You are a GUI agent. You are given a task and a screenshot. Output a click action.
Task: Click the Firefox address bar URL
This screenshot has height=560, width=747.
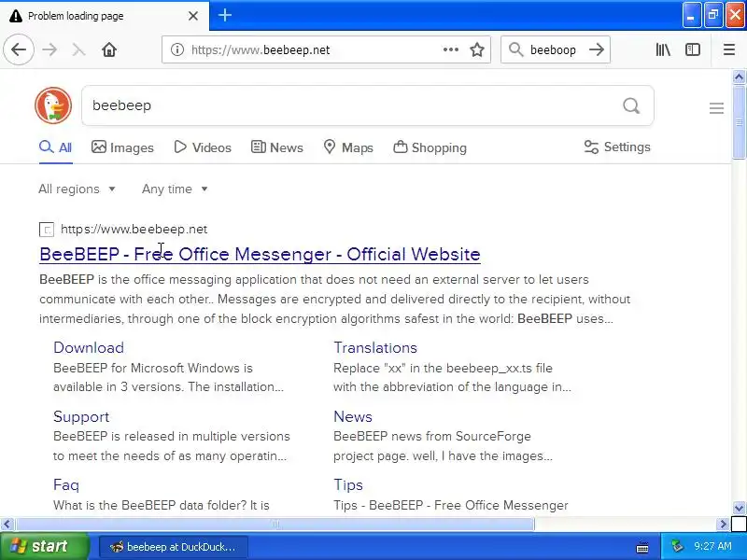point(261,49)
